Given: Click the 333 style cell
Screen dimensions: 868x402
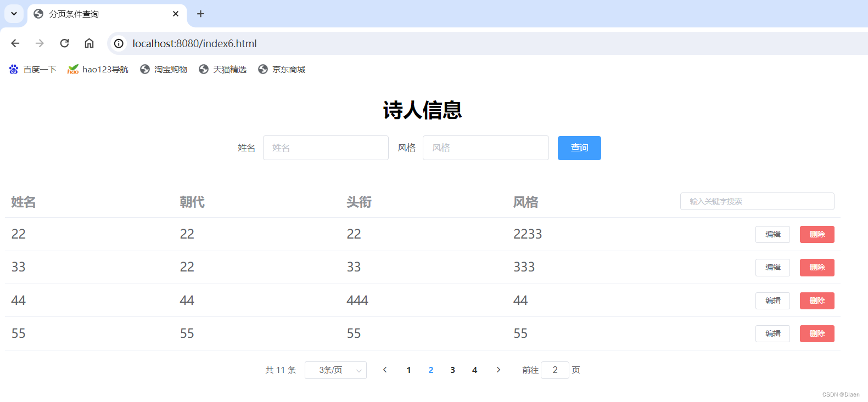Looking at the screenshot, I should (x=524, y=267).
